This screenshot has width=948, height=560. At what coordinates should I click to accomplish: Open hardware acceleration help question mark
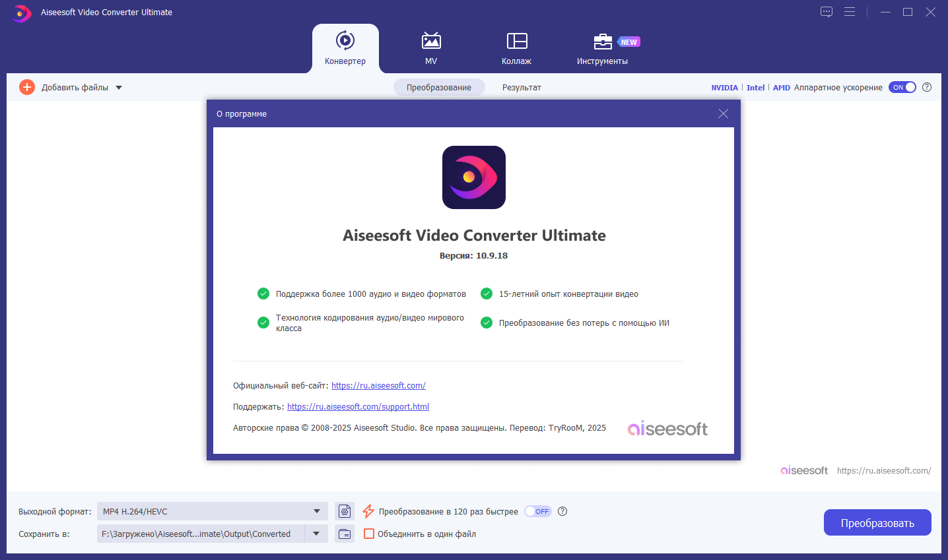pyautogui.click(x=927, y=87)
